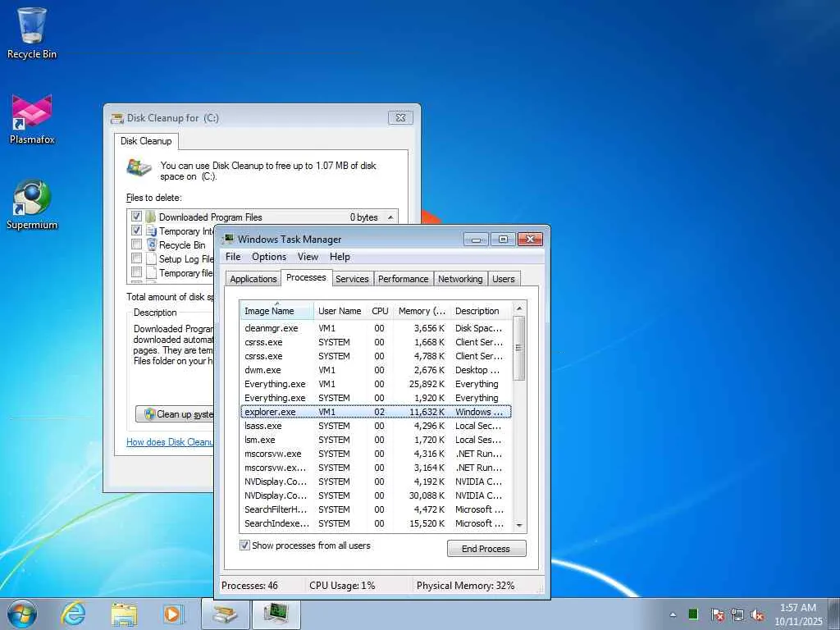Image resolution: width=840 pixels, height=630 pixels.
Task: Click Clean up system files button
Action: [176, 414]
